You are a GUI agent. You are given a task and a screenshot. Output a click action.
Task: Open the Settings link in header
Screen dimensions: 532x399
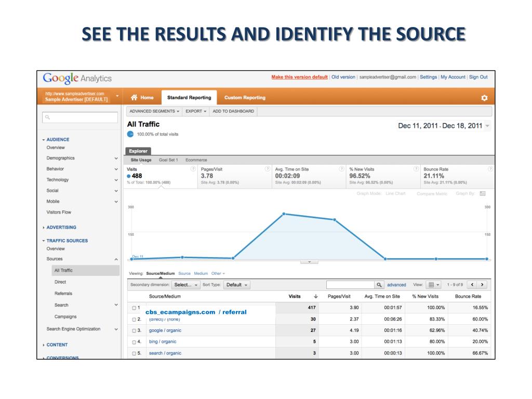428,77
